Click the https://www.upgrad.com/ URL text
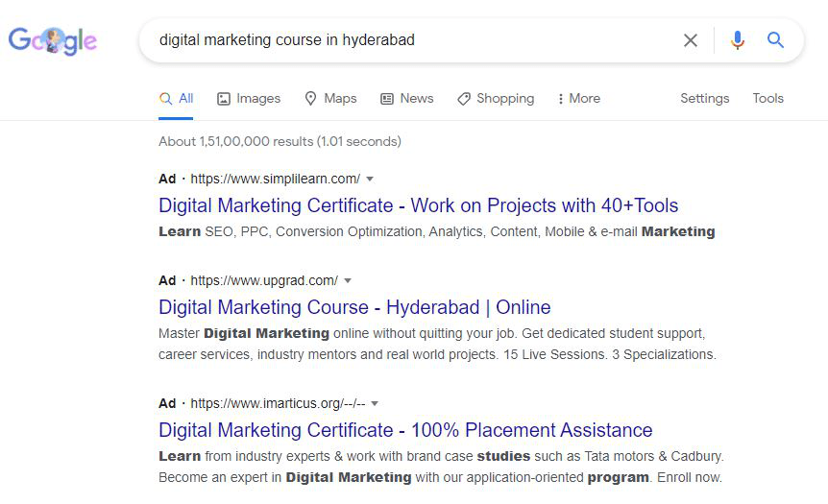Screen dimensions: 828x504 (264, 280)
